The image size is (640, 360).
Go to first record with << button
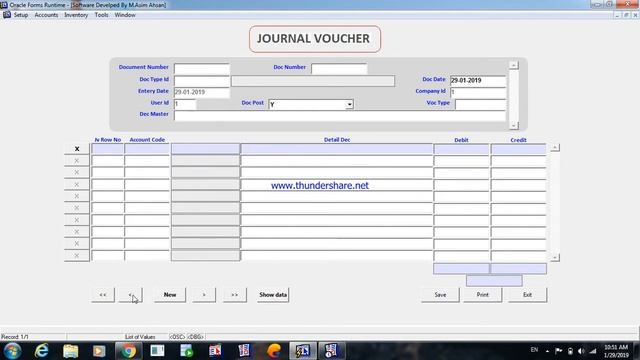(x=103, y=295)
